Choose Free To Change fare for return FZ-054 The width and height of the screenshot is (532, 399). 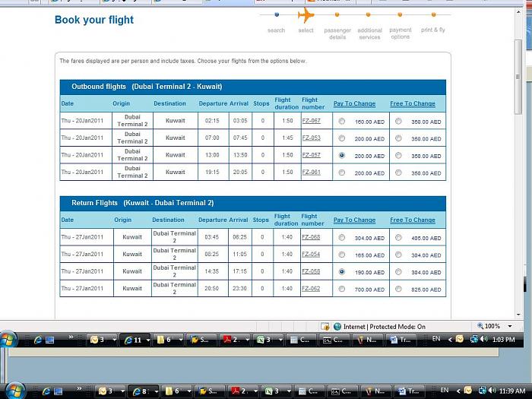pos(398,255)
